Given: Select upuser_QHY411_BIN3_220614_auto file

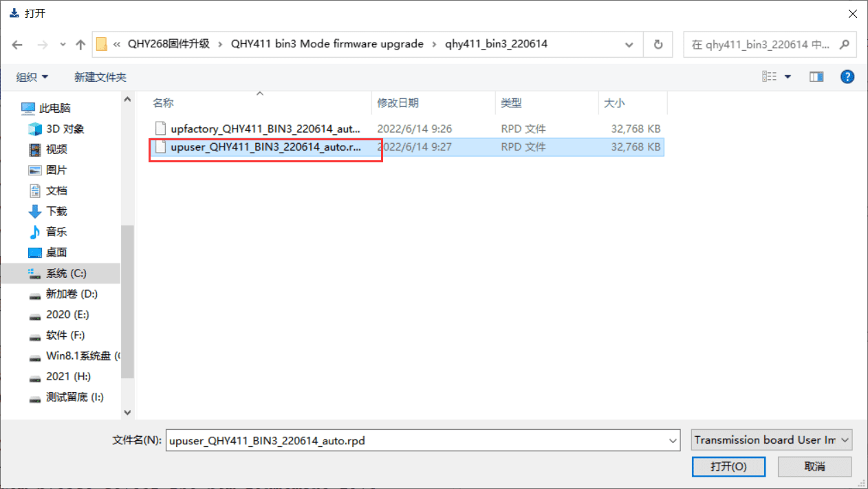Looking at the screenshot, I should tap(265, 147).
